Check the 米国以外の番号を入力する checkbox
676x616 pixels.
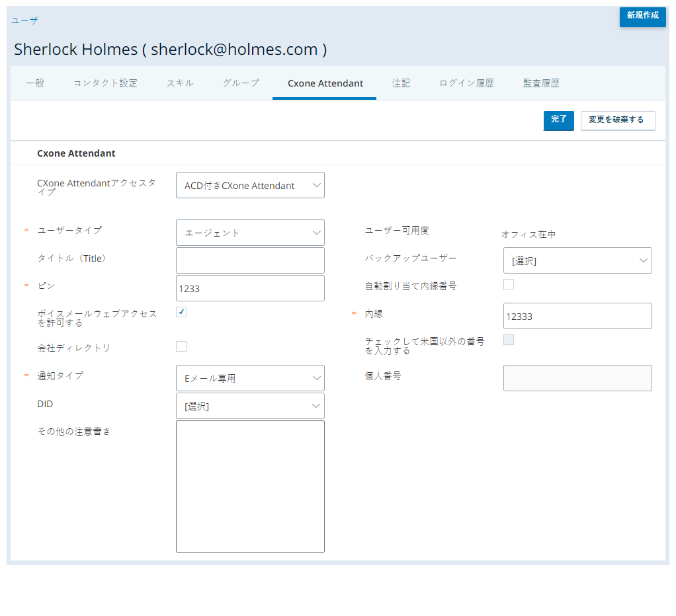(x=509, y=340)
